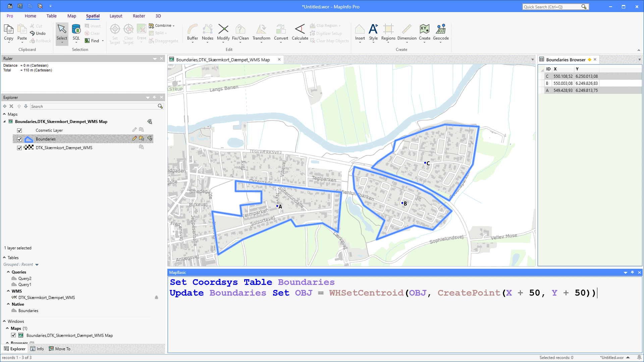Toggle visibility of the Boundaries layer
This screenshot has height=362, width=644.
pos(19,139)
